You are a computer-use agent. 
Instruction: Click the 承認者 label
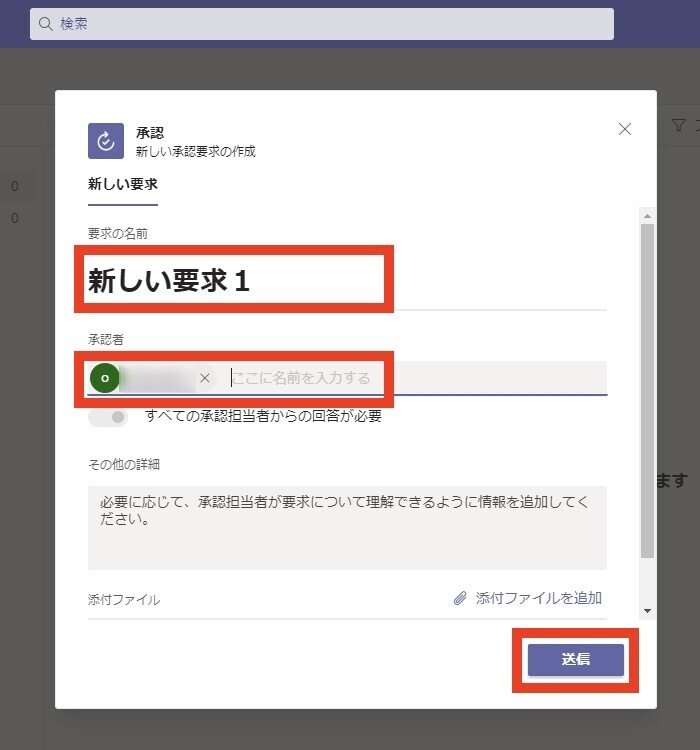pos(106,340)
